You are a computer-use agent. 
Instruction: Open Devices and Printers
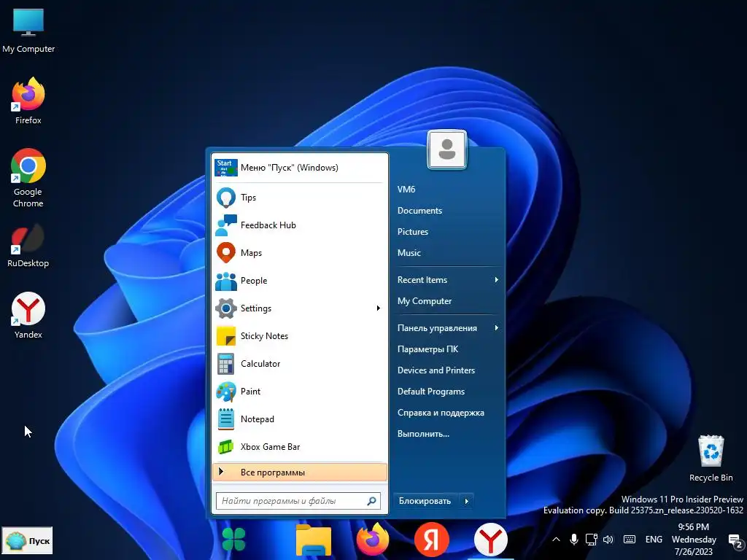(x=436, y=370)
